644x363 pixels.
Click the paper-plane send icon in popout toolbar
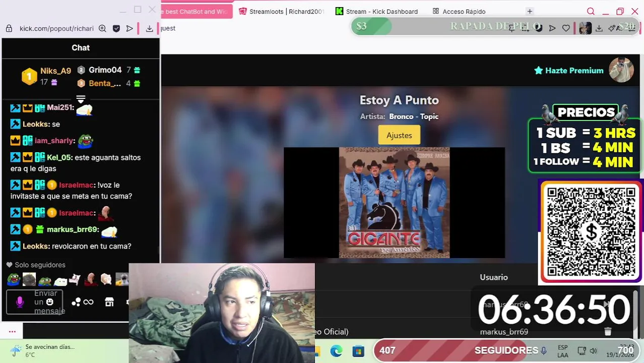pos(130,29)
